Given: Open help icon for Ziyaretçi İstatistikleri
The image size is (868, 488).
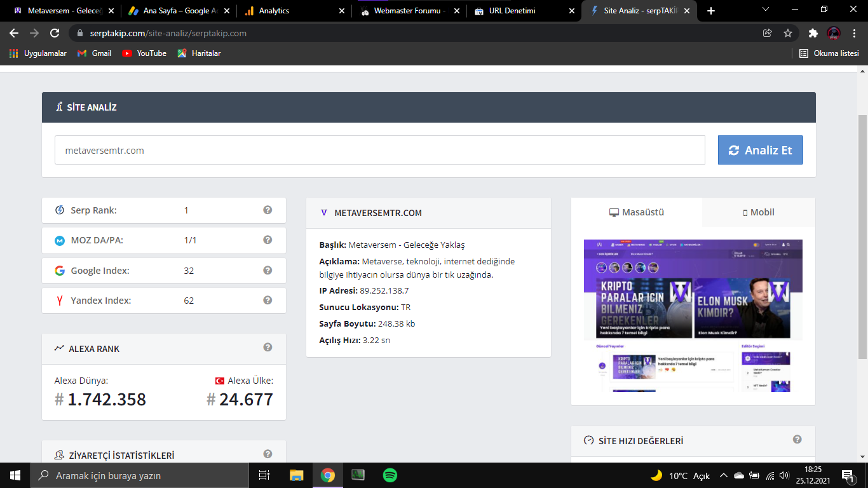Looking at the screenshot, I should pos(268,454).
